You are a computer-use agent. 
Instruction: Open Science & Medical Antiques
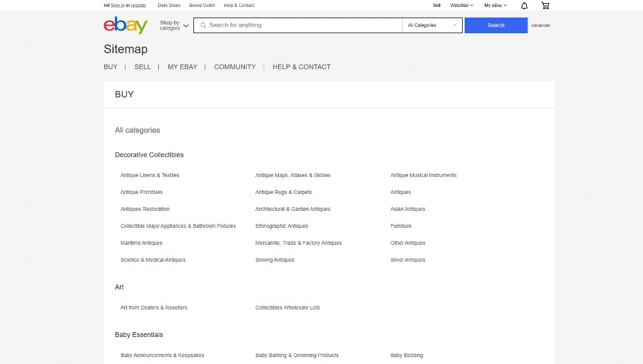pyautogui.click(x=153, y=260)
